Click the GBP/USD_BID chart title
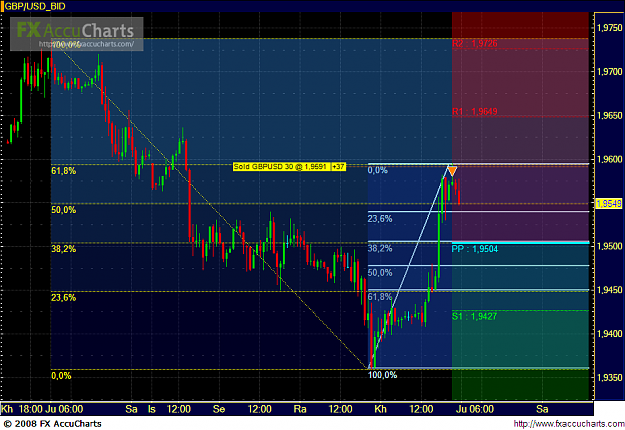The width and height of the screenshot is (625, 430). point(35,6)
